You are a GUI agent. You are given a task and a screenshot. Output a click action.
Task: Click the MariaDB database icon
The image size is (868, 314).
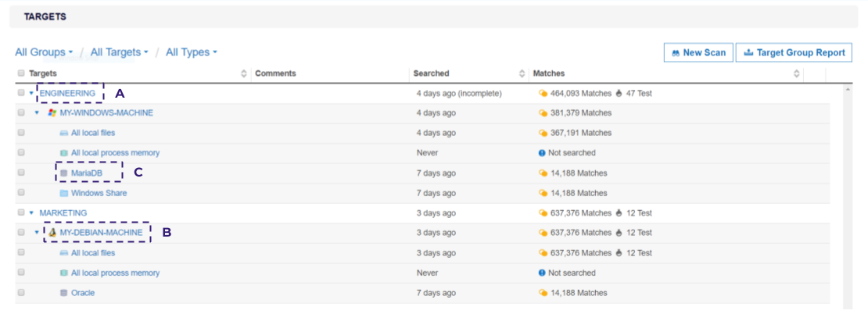[64, 173]
